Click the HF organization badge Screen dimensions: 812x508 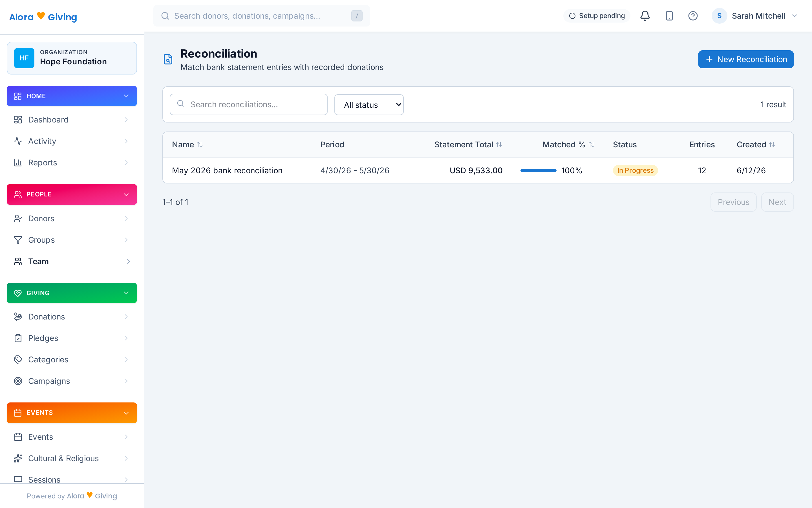24,58
